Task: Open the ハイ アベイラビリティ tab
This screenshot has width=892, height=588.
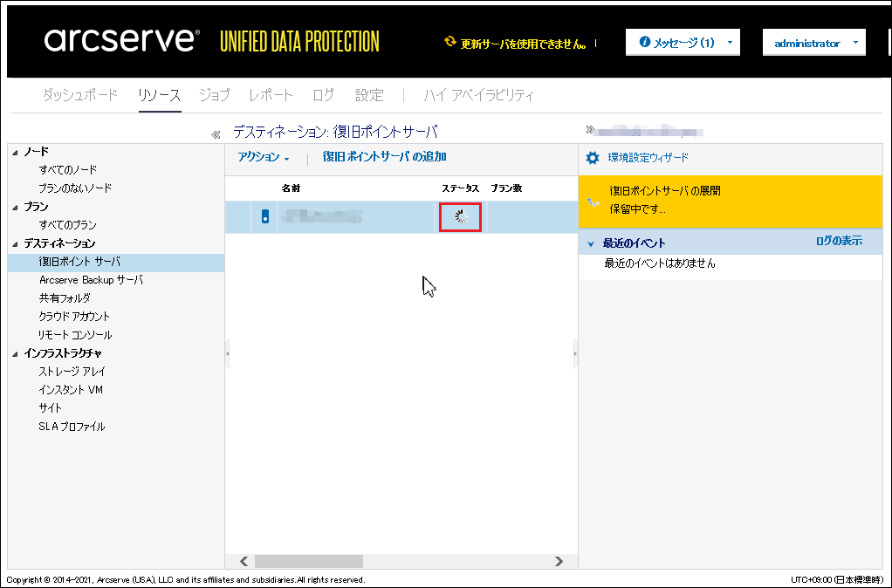Action: tap(478, 95)
